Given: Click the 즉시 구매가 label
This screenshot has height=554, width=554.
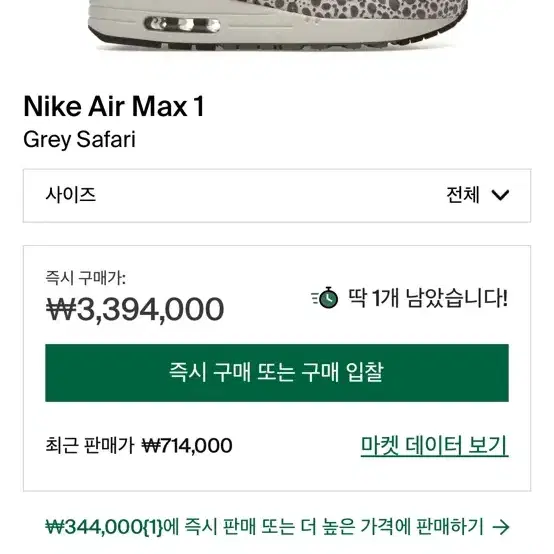Looking at the screenshot, I should 86,278.
